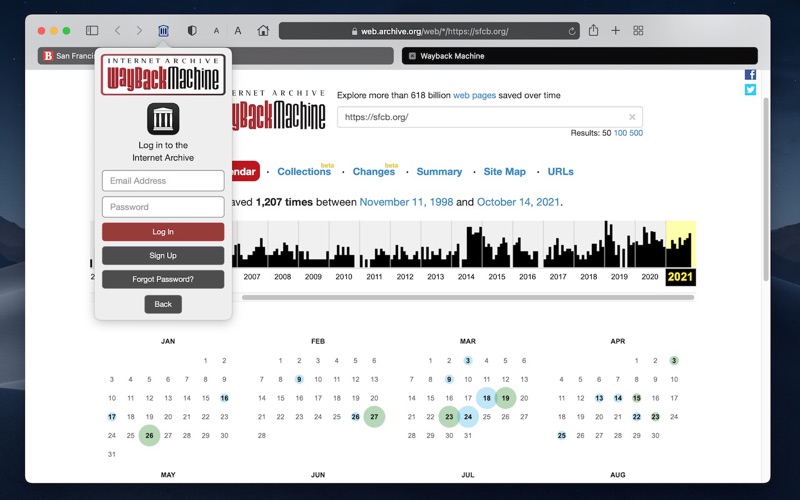Click the Safari address bar

point(429,31)
